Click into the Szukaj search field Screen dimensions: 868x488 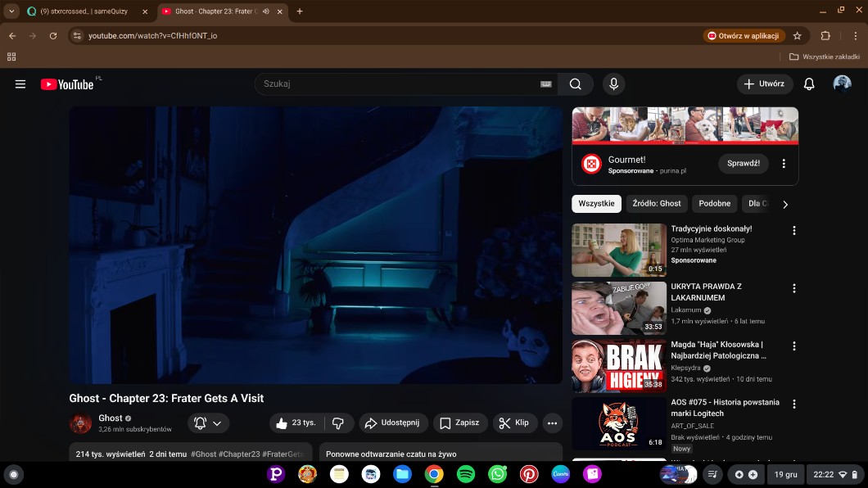click(397, 84)
